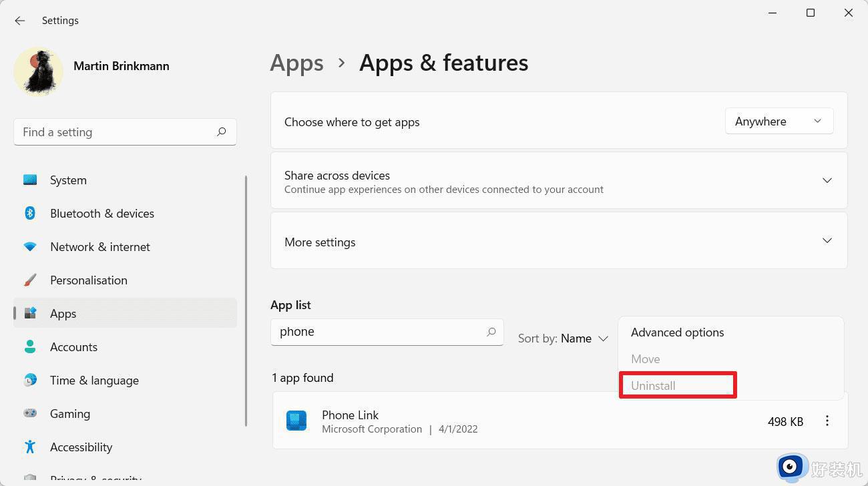This screenshot has height=486, width=868.
Task: Open System settings category
Action: [x=125, y=180]
